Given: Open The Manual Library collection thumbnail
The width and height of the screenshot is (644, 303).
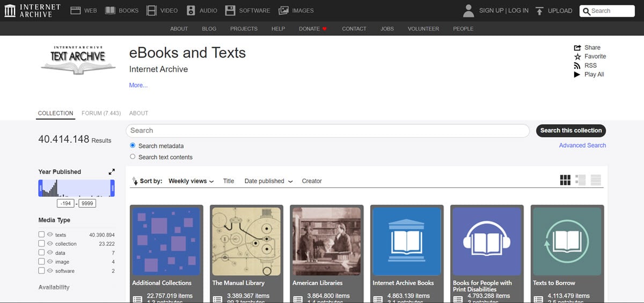Looking at the screenshot, I should pyautogui.click(x=245, y=241).
